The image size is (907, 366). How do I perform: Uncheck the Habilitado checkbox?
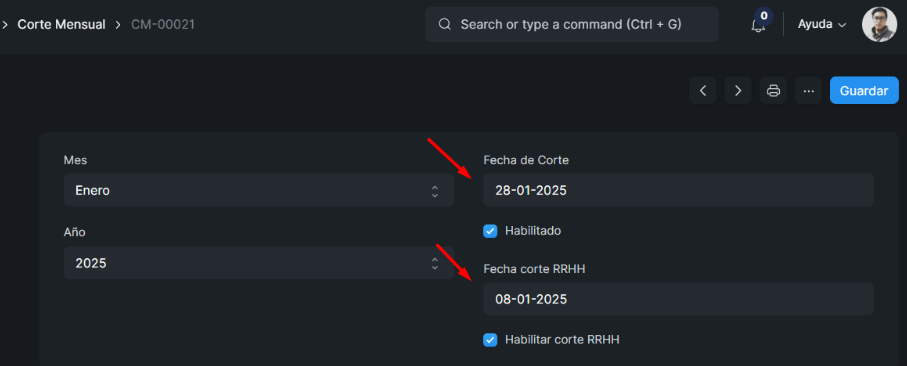[490, 231]
